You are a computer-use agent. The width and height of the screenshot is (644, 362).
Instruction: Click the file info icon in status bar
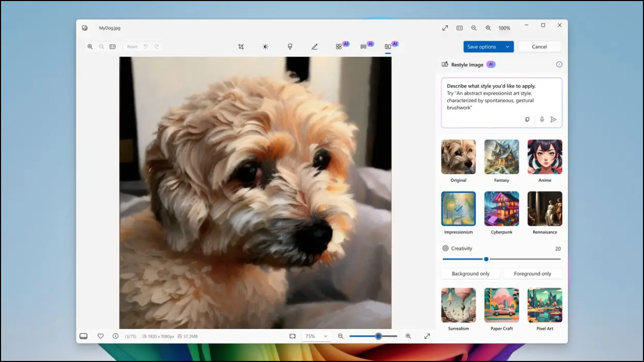115,336
